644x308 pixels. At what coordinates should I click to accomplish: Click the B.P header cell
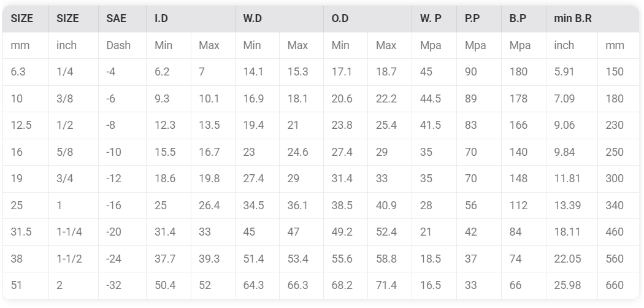pyautogui.click(x=524, y=18)
